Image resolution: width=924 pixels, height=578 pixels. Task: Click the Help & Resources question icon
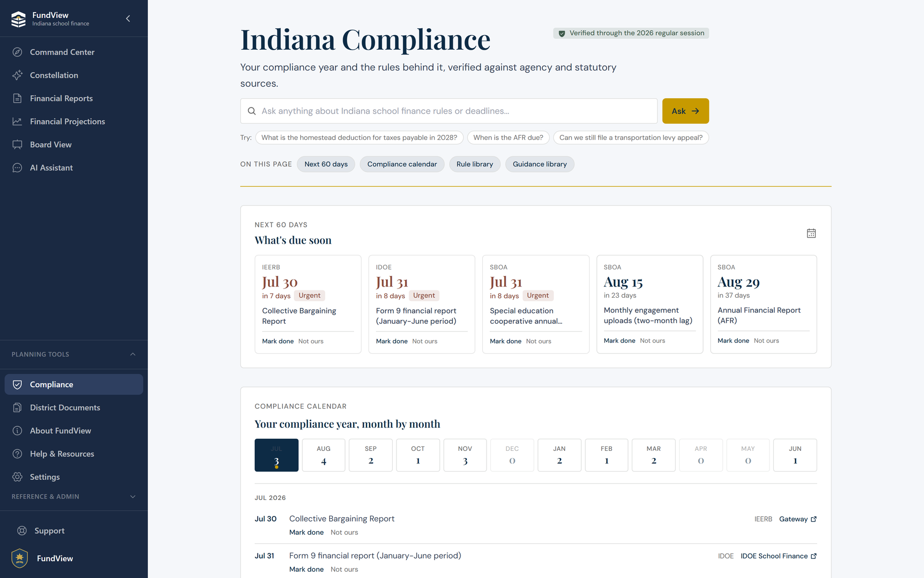point(17,454)
